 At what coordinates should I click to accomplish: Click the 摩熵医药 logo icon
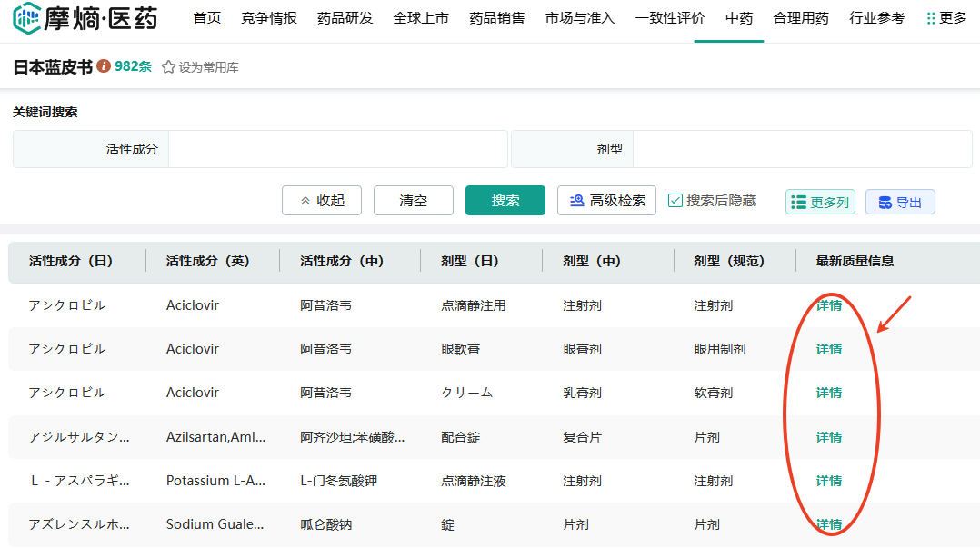point(27,18)
